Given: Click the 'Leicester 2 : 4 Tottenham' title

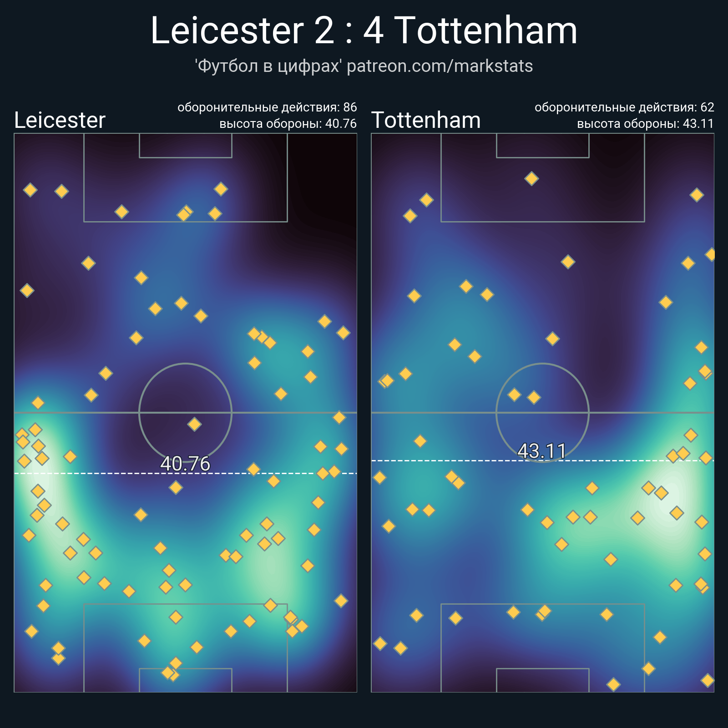Looking at the screenshot, I should [364, 30].
